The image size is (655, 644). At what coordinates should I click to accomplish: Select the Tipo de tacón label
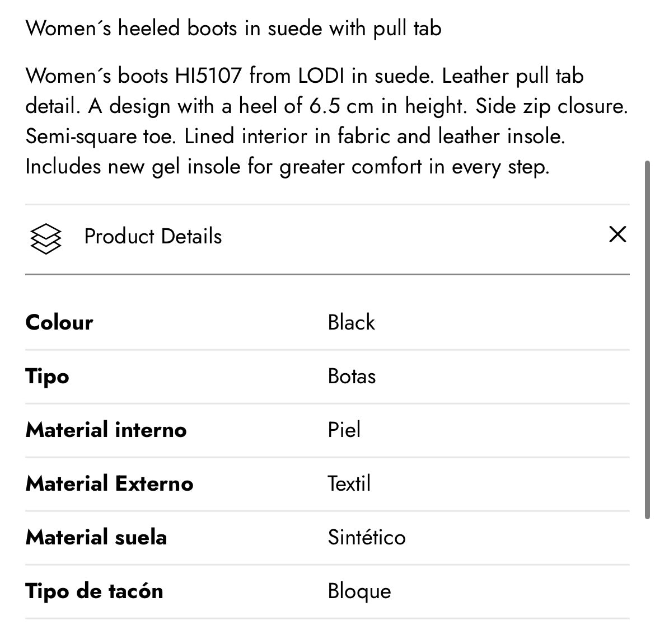[x=95, y=591]
